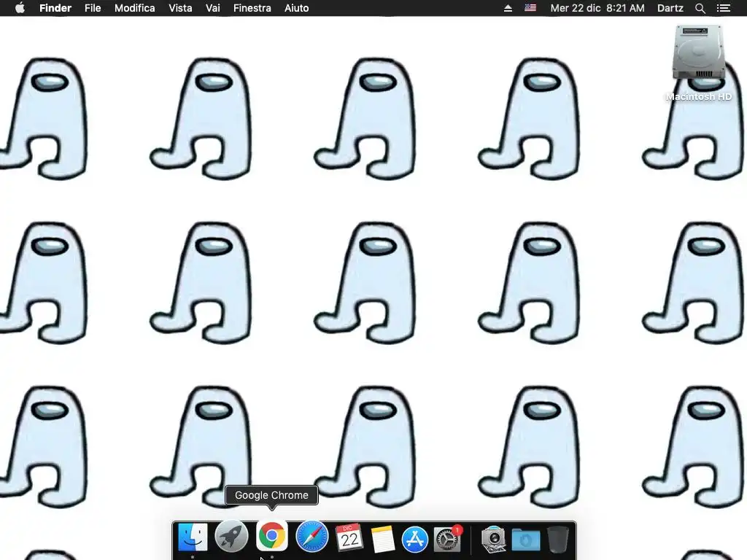This screenshot has height=560, width=747.
Task: Open the Downloads folder stack in Dock
Action: click(526, 540)
